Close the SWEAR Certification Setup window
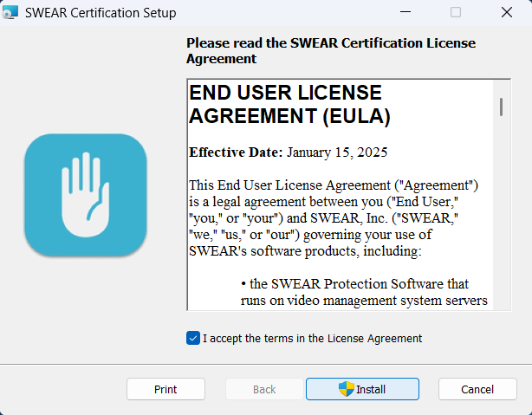532x415 pixels. (x=506, y=13)
